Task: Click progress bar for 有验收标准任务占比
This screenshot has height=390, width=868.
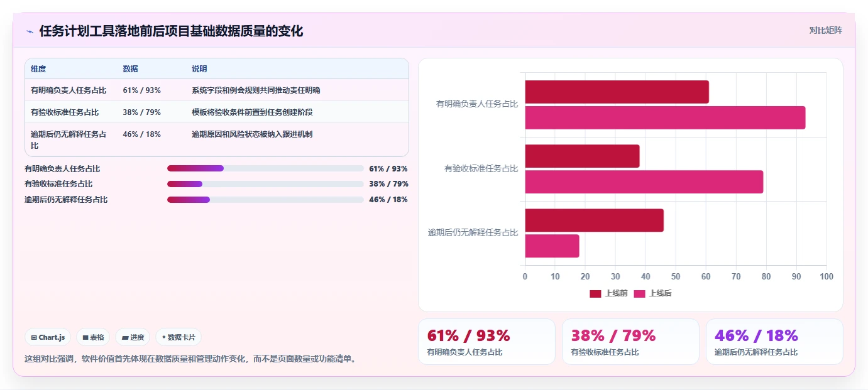Action: (x=265, y=184)
